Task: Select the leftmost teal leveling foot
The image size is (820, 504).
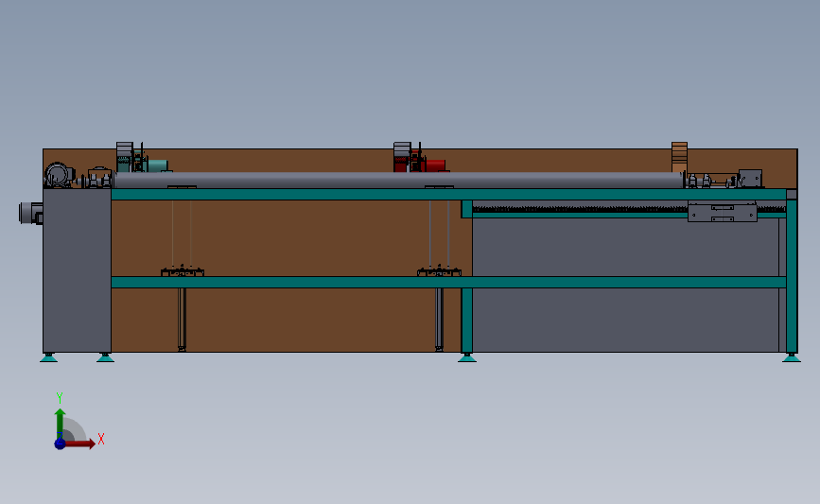Action: 48,357
